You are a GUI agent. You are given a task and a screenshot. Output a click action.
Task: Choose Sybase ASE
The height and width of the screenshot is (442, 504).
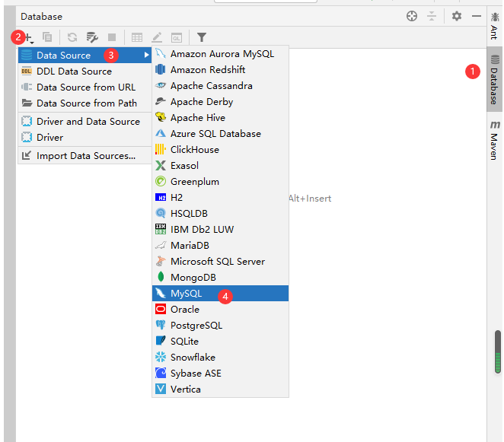click(220, 374)
